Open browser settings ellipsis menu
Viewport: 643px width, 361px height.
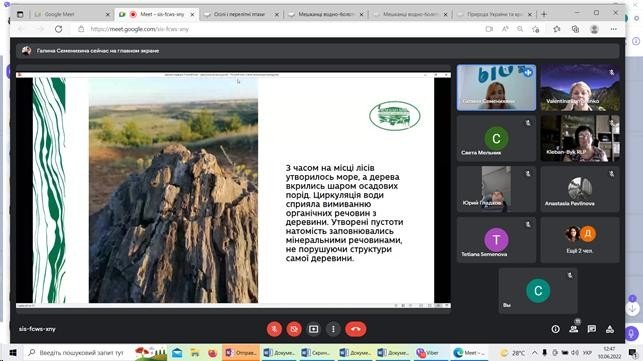point(613,29)
